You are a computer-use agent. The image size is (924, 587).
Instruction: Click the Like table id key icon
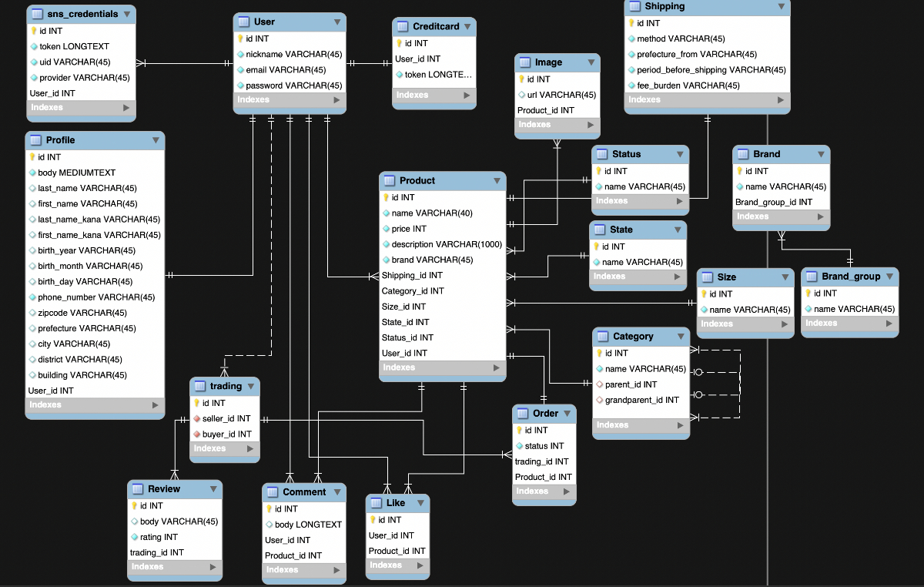373,520
